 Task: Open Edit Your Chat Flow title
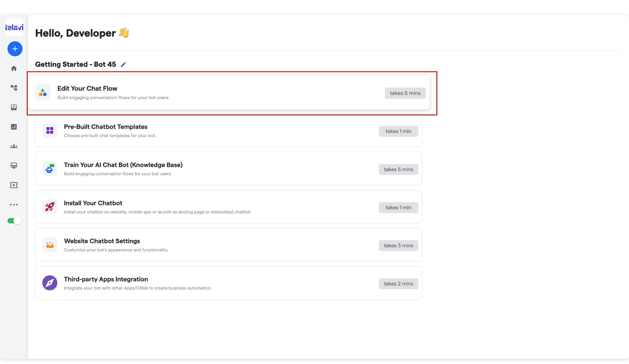pos(87,88)
